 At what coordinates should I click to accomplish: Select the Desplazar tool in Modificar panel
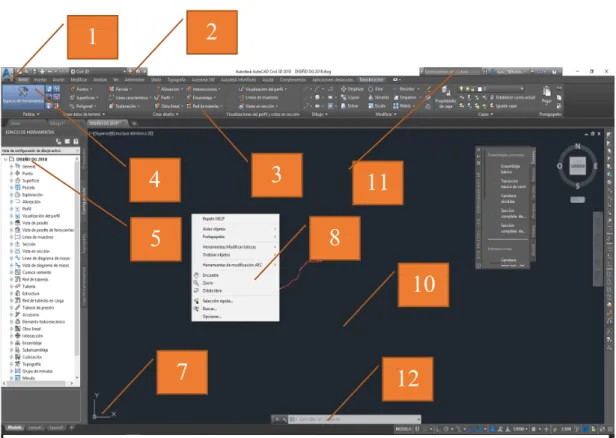tap(352, 89)
